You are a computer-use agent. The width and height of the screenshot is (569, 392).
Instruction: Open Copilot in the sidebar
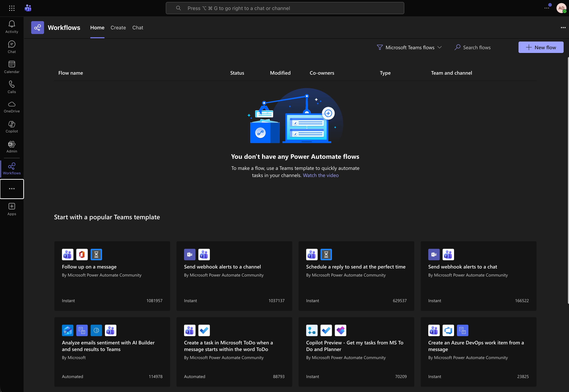click(x=11, y=127)
